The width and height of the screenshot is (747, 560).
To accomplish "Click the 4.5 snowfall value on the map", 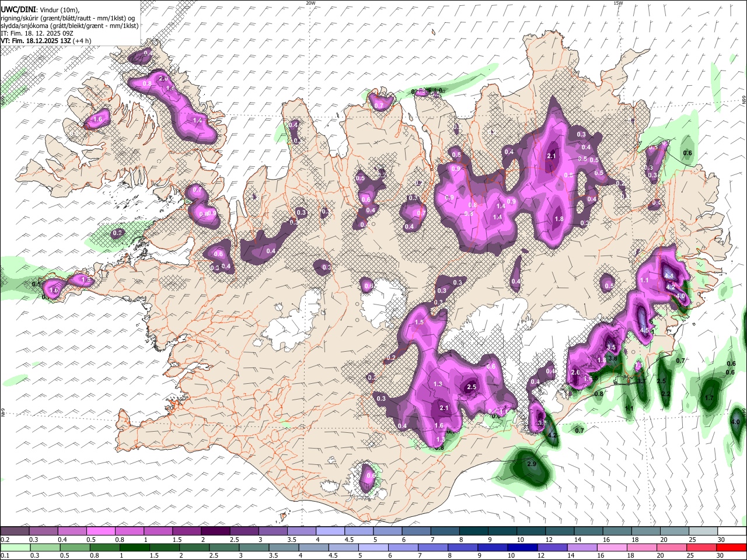I will tap(645, 330).
